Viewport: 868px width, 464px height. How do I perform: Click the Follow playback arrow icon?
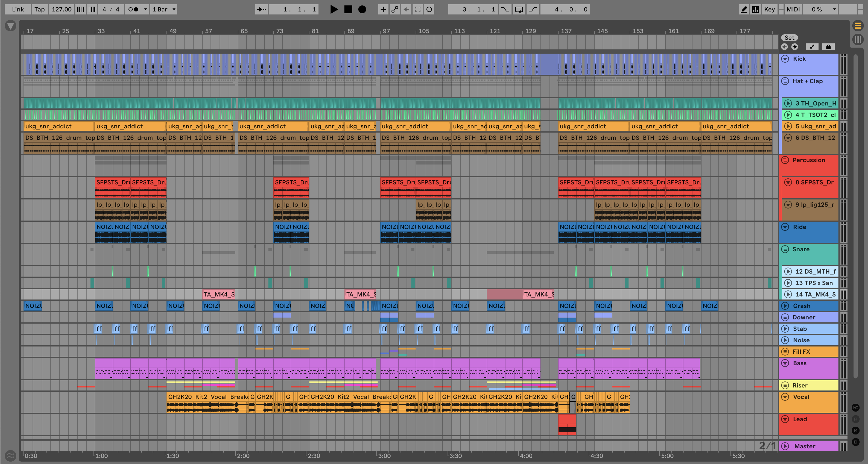[261, 9]
